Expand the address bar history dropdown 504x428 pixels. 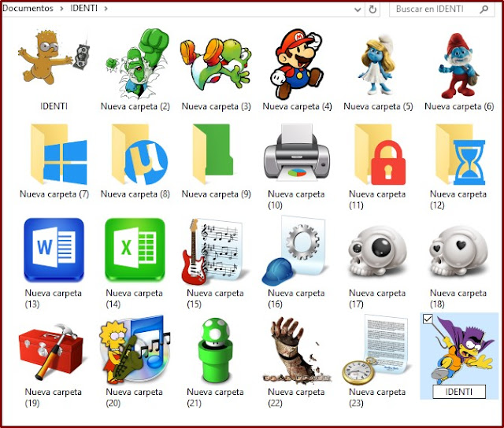358,9
